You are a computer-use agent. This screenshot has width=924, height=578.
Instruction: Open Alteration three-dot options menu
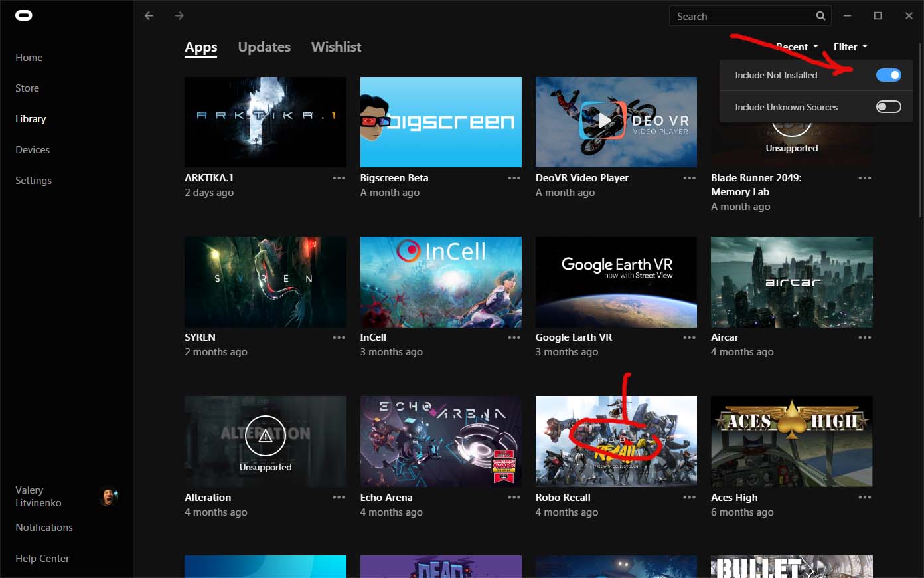(x=339, y=497)
